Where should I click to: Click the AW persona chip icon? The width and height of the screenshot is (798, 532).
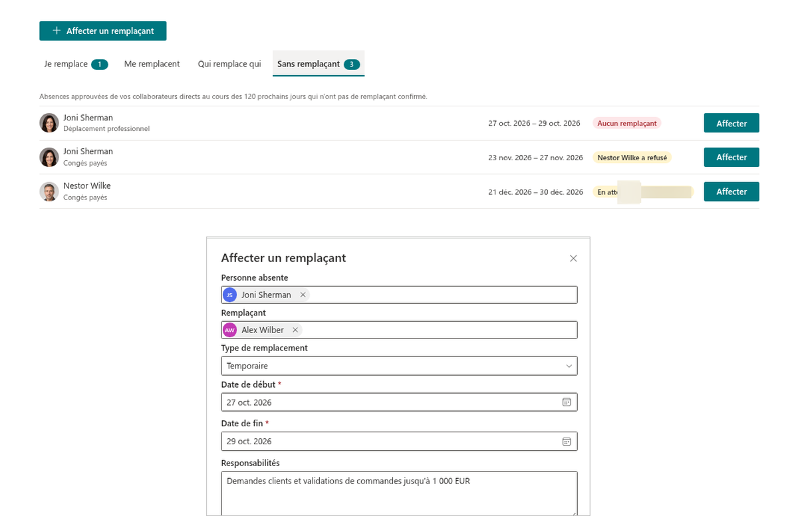pos(230,330)
